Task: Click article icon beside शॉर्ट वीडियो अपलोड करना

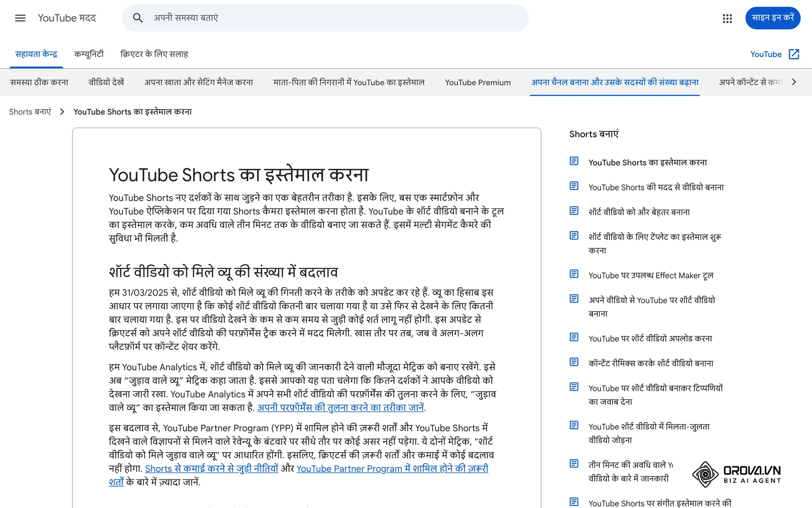Action: click(574, 337)
